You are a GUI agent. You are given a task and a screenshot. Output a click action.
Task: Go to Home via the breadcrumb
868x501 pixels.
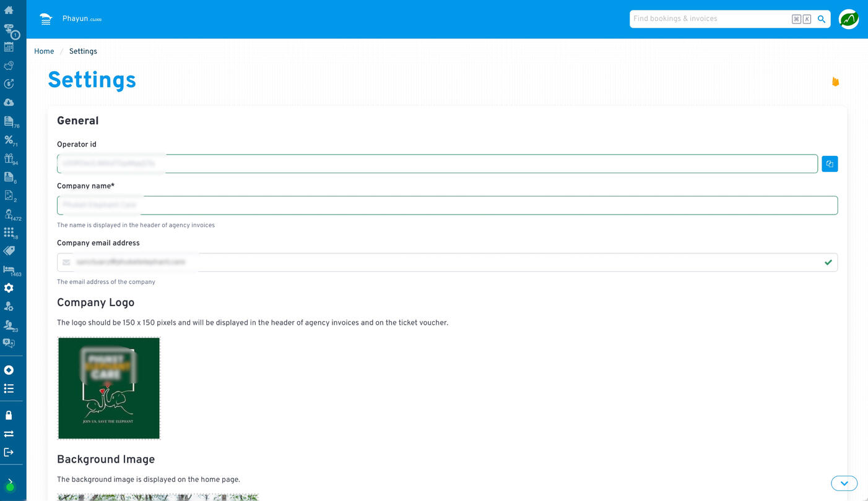click(44, 51)
